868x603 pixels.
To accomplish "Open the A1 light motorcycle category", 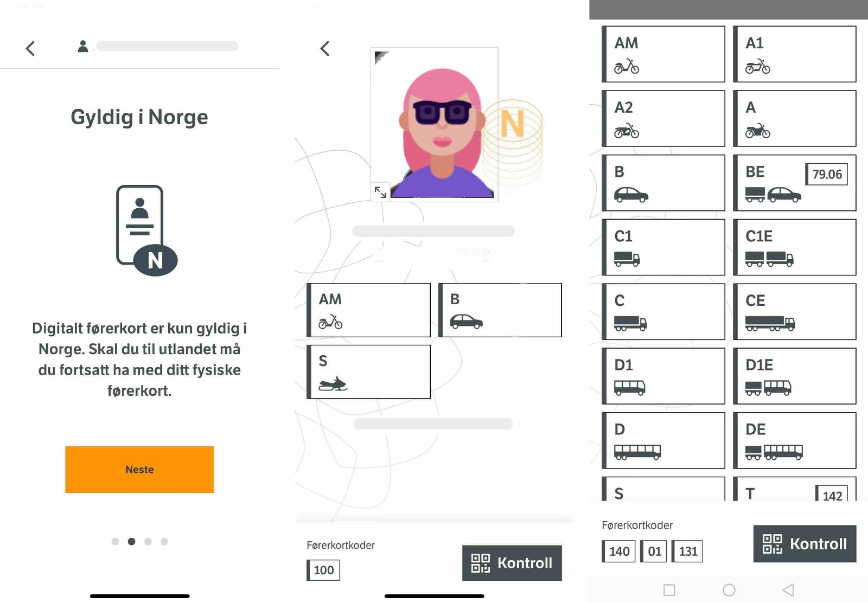I will (795, 54).
